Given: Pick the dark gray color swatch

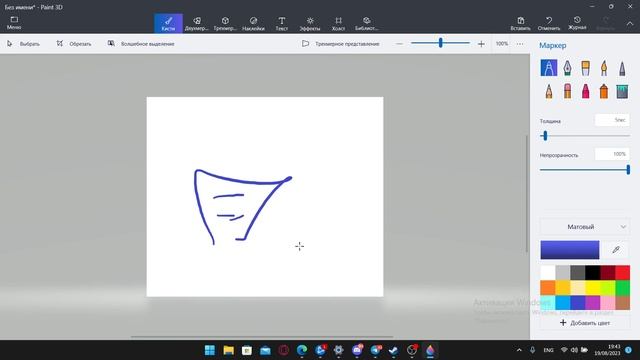Looking at the screenshot, I should pyautogui.click(x=578, y=273).
